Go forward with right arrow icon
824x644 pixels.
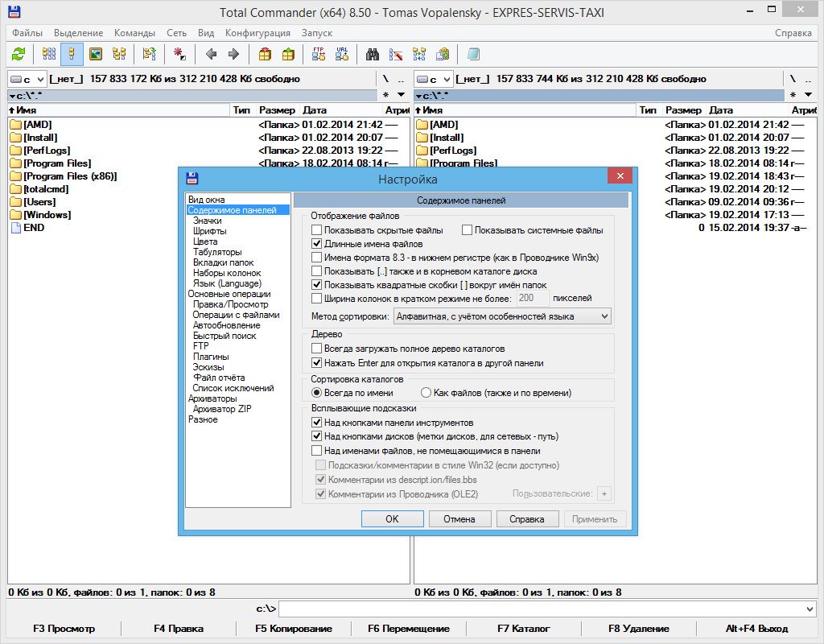[234, 54]
